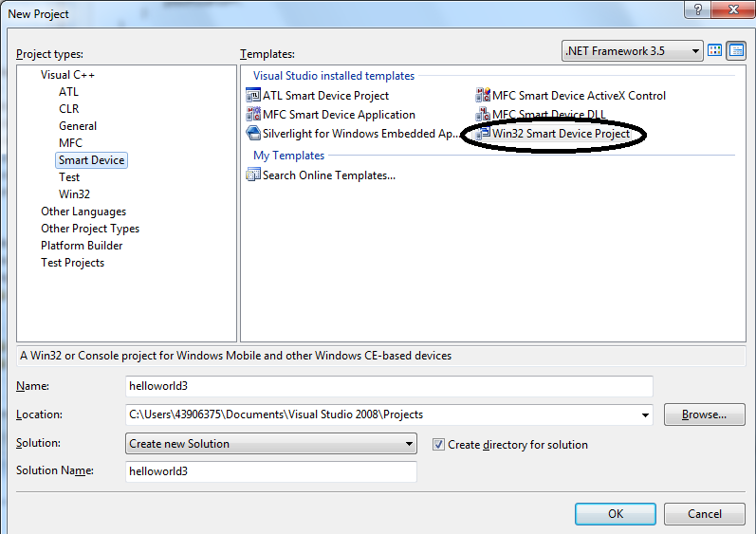756x534 pixels.
Task: Click OK to create the project
Action: 616,514
